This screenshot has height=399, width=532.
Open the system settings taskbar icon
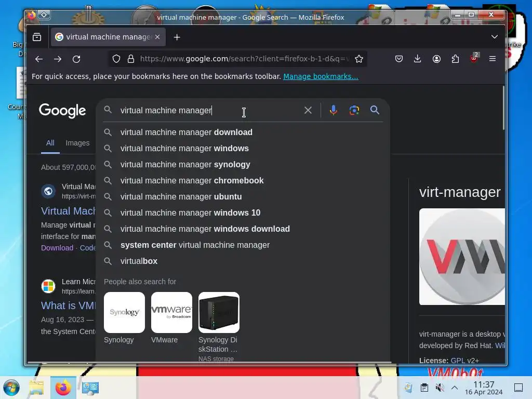point(90,388)
